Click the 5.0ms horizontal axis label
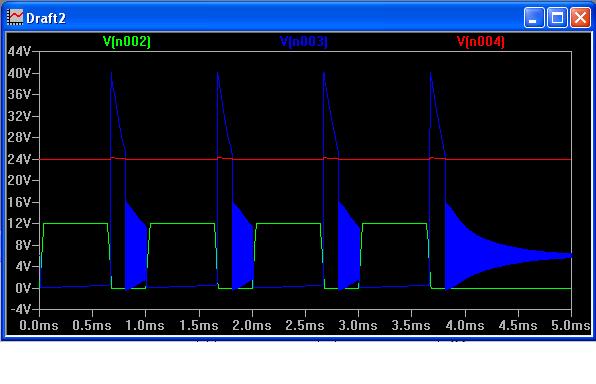Image resolution: width=596 pixels, height=384 pixels. pyautogui.click(x=571, y=325)
